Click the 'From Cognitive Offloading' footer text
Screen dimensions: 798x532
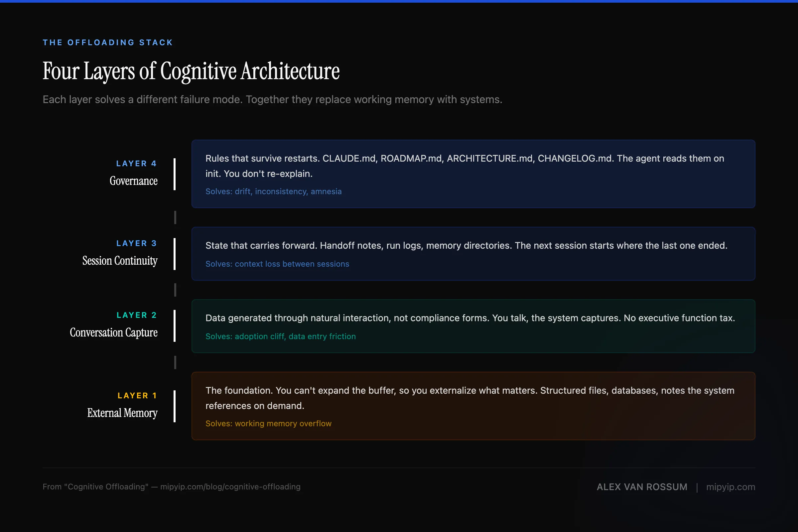(171, 487)
